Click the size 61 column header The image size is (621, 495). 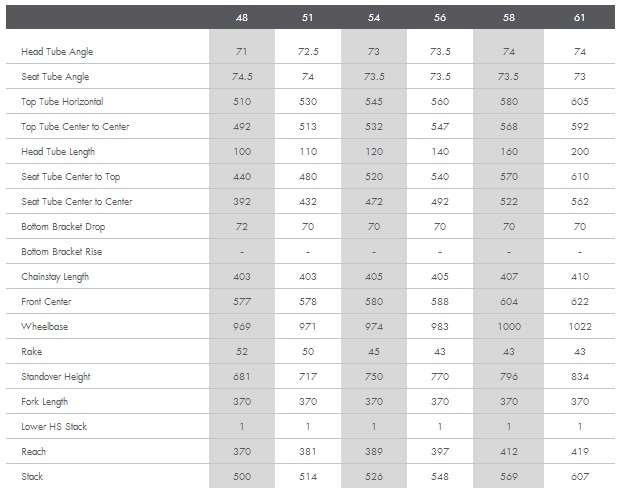pyautogui.click(x=581, y=17)
